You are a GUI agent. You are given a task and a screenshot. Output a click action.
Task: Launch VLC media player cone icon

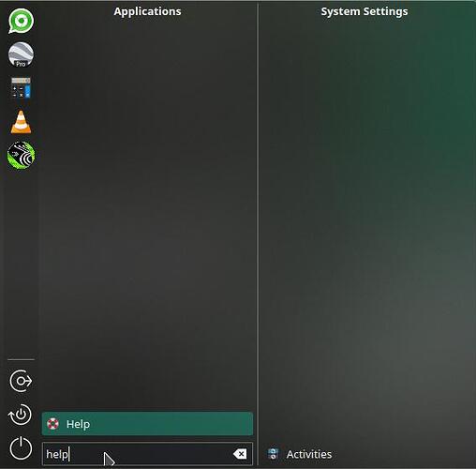[x=21, y=122]
